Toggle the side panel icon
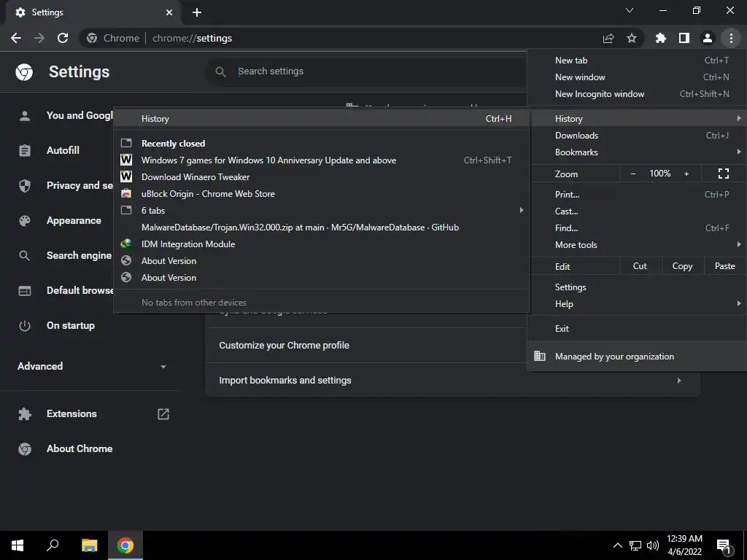The image size is (747, 560). pyautogui.click(x=684, y=38)
